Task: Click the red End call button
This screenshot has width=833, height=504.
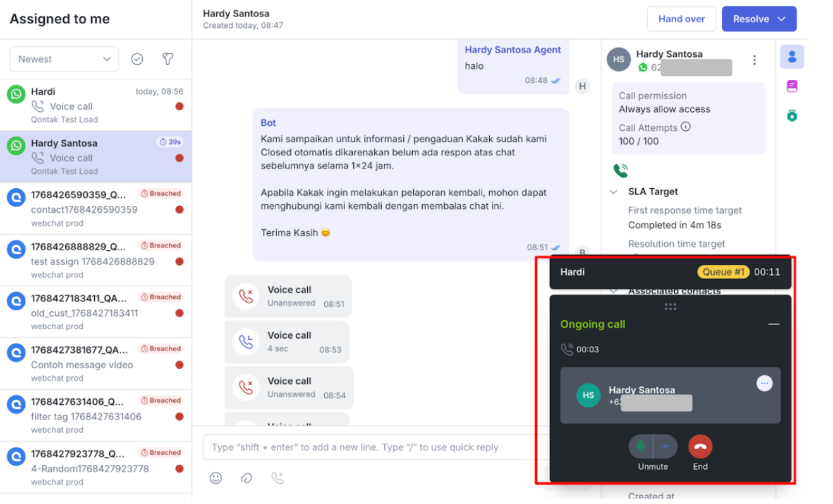Action: [700, 447]
